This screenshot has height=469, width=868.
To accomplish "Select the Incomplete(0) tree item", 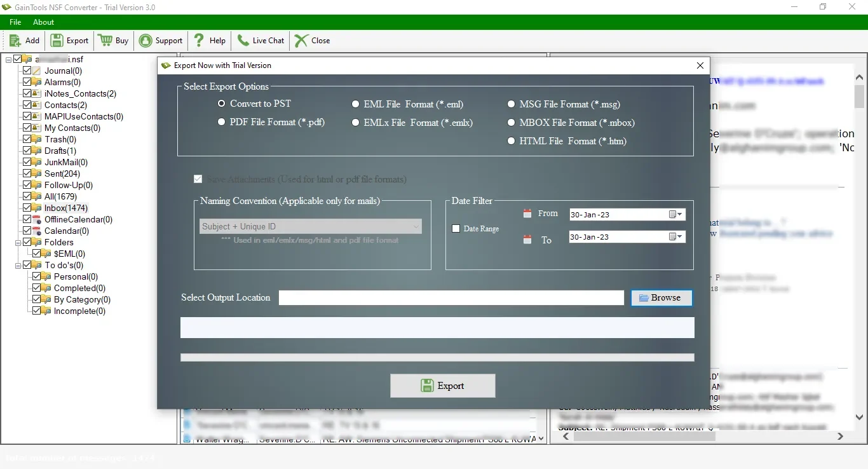I will tap(79, 311).
